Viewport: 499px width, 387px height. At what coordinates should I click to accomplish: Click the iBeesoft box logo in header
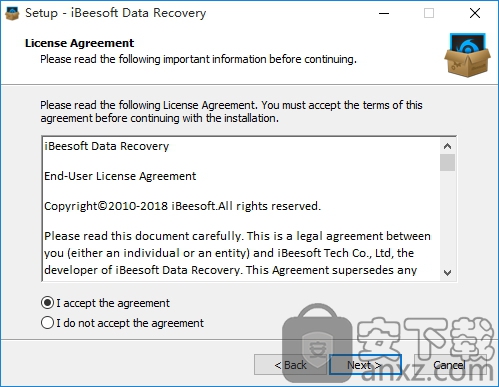coord(467,55)
